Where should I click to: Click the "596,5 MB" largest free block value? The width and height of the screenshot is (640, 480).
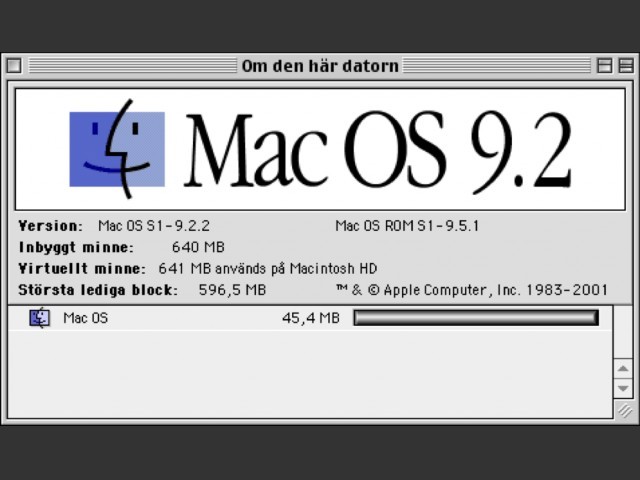pos(232,290)
